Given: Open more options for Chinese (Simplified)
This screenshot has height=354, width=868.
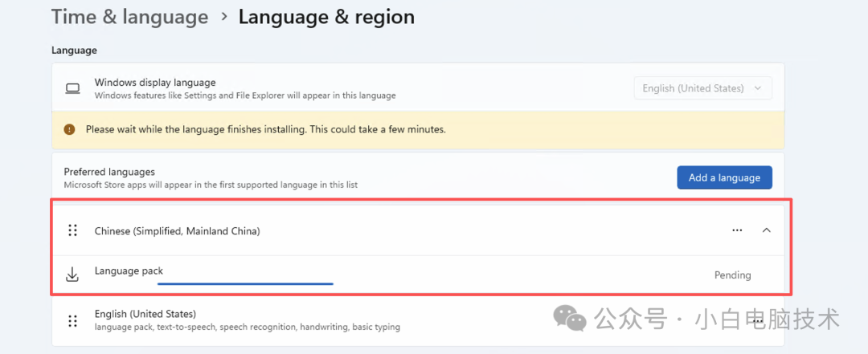Looking at the screenshot, I should pyautogui.click(x=737, y=230).
